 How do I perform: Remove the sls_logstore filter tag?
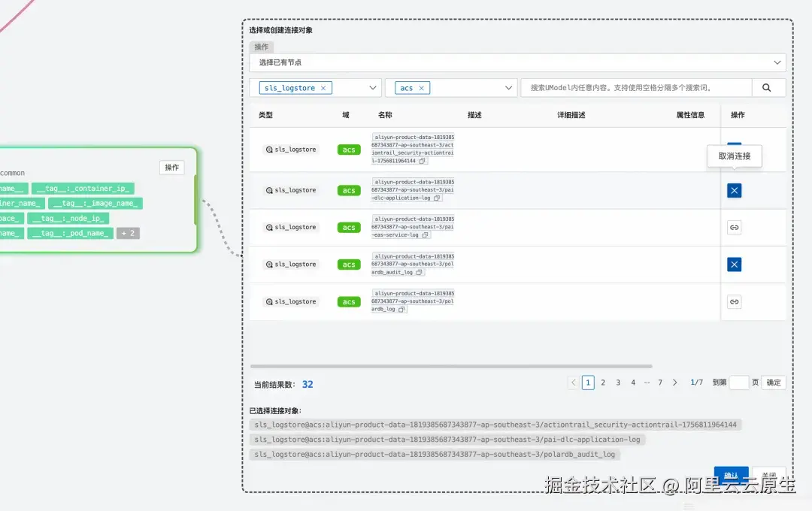(323, 88)
